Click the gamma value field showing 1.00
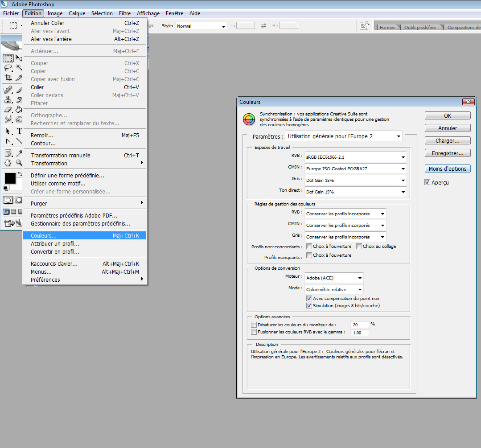Screen dimensions: 481x448 pyautogui.click(x=359, y=333)
